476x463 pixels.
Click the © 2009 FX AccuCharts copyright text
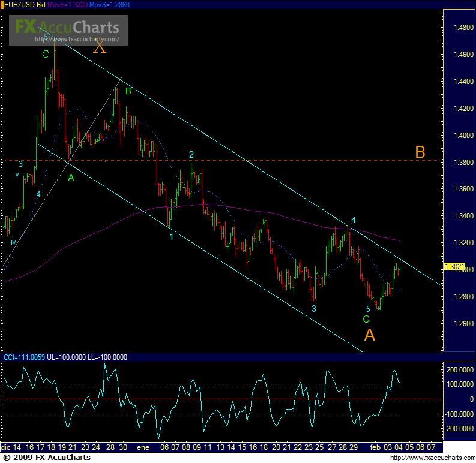[x=46, y=458]
